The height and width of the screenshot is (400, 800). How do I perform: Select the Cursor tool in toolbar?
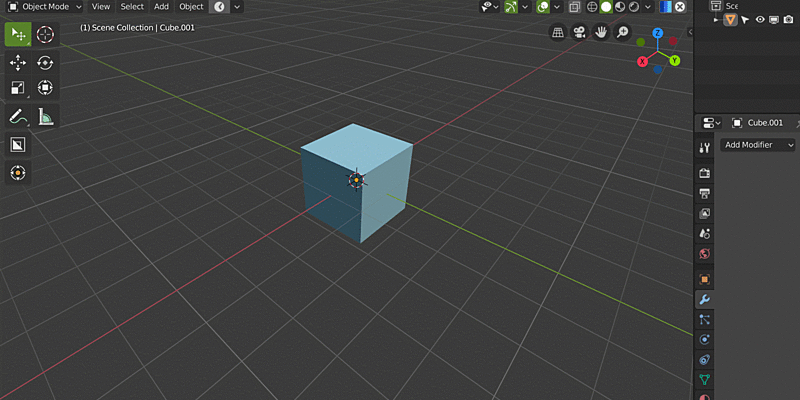coord(45,34)
